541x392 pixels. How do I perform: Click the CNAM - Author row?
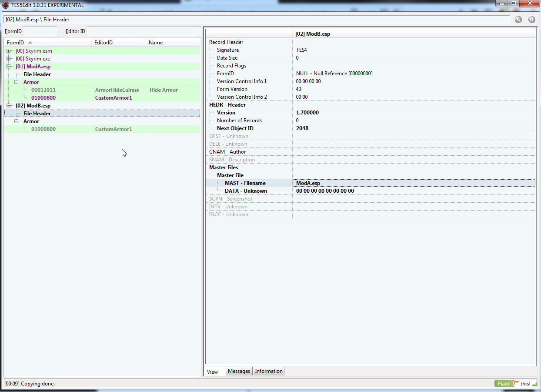[371, 152]
